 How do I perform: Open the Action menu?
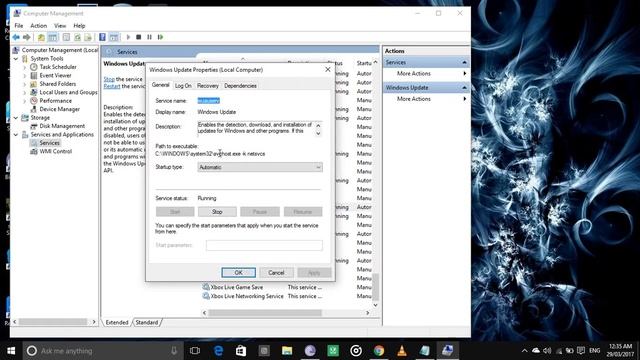[39, 26]
